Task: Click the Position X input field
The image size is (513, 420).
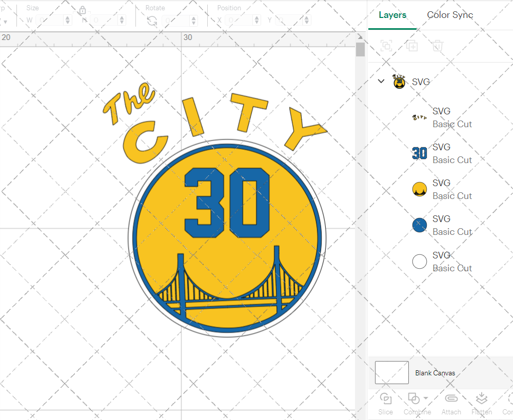Action: coord(239,21)
